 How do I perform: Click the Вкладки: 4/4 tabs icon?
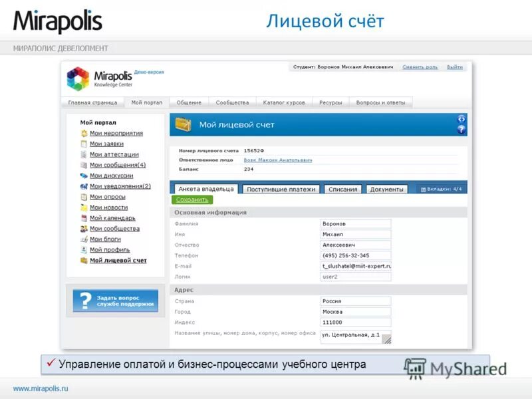tap(423, 190)
